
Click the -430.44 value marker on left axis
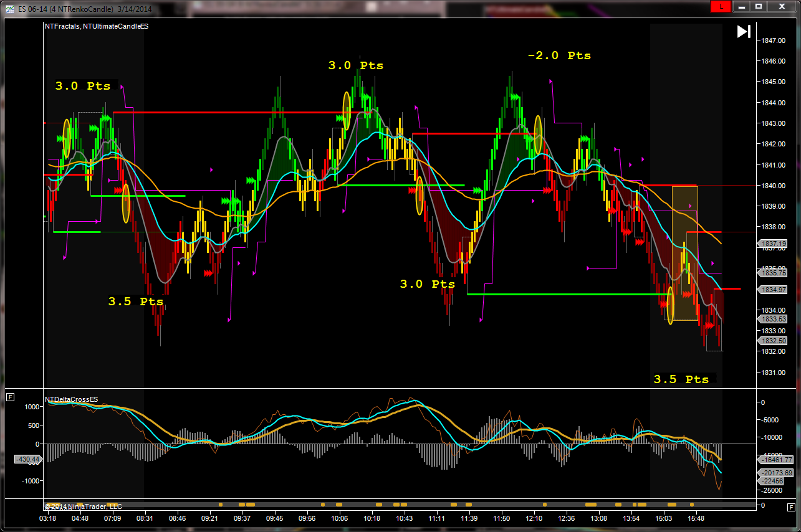(28, 459)
